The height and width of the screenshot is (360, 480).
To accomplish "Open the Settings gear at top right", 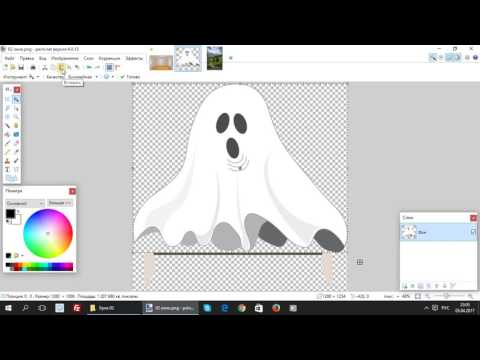I will pyautogui.click(x=467, y=57).
